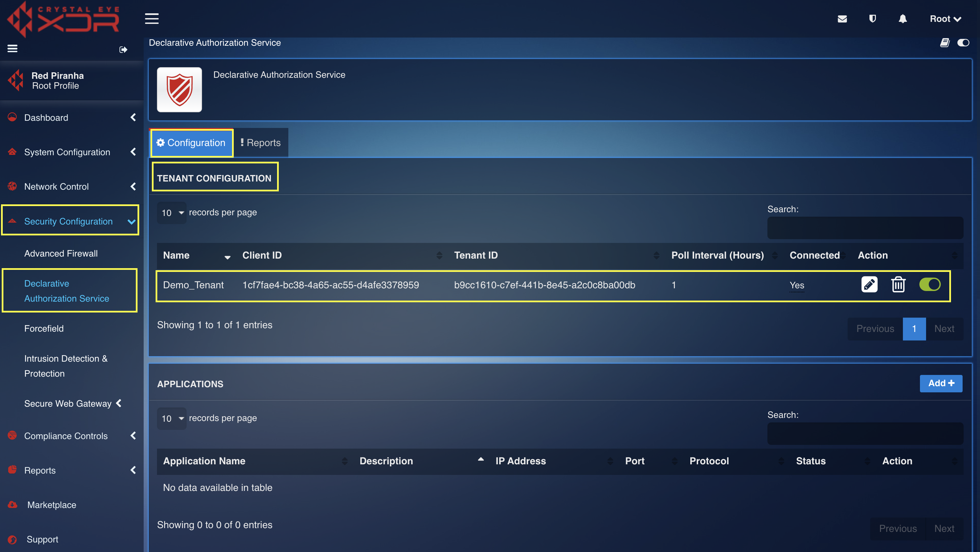Toggle the Demo_Tenant enable switch
Screen dimensions: 980x552
click(930, 284)
